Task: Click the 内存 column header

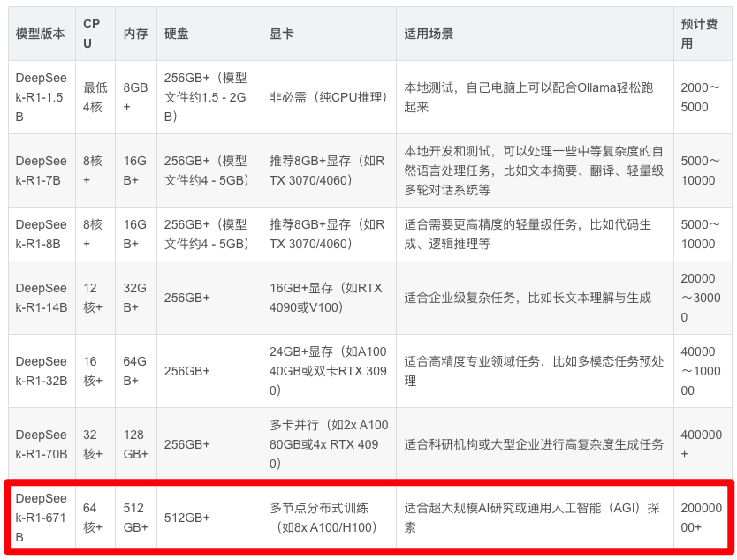Action: pyautogui.click(x=136, y=34)
